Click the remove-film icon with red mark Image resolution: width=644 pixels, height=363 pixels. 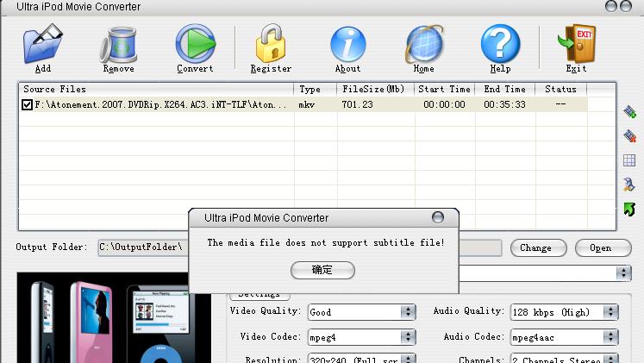(x=629, y=136)
